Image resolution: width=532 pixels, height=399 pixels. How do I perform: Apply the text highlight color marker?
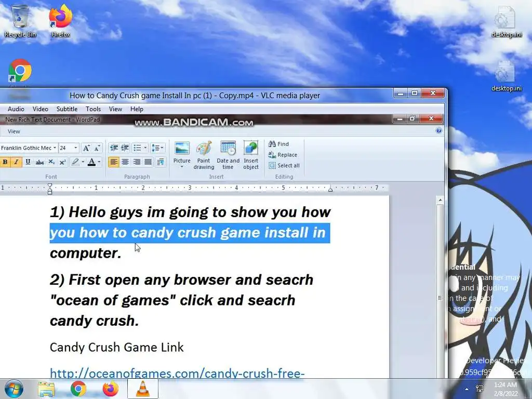point(75,162)
